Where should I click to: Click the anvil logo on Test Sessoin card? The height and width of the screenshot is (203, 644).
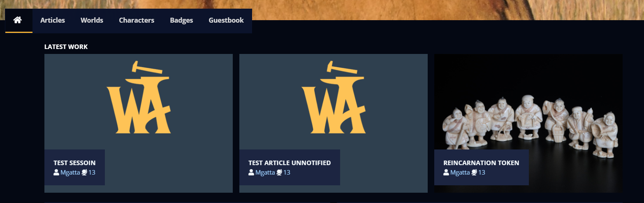139,97
